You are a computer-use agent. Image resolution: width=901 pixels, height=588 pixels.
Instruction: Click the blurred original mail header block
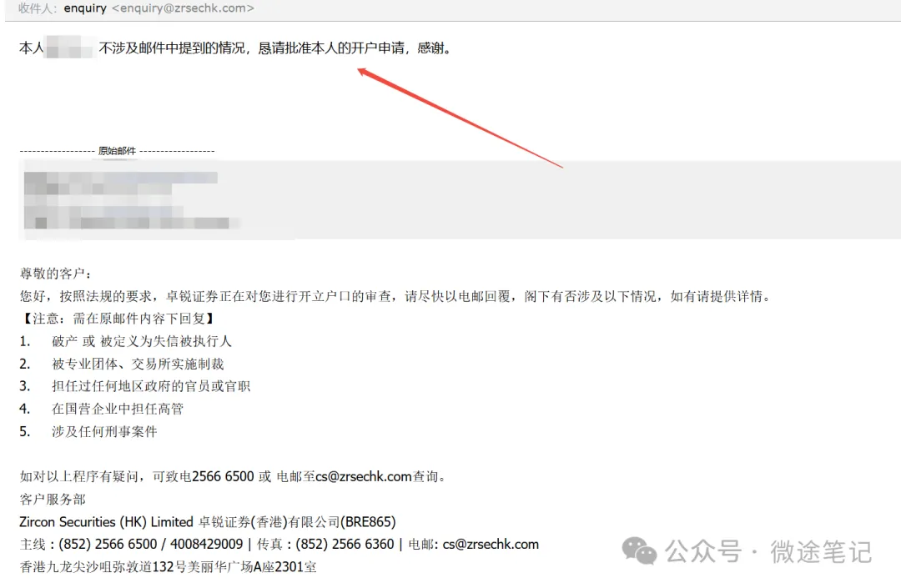coord(131,201)
